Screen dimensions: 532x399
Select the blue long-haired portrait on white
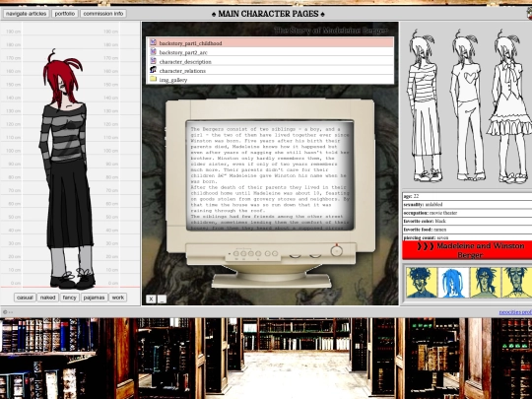(453, 283)
